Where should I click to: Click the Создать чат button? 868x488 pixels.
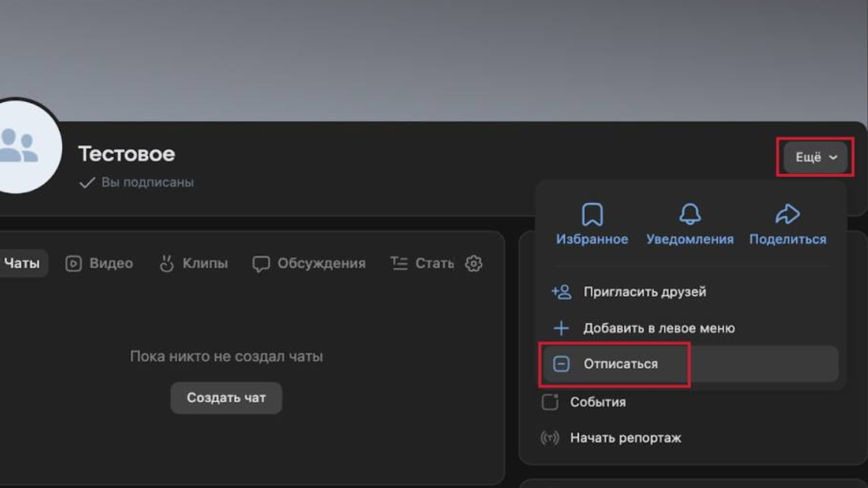click(x=226, y=398)
